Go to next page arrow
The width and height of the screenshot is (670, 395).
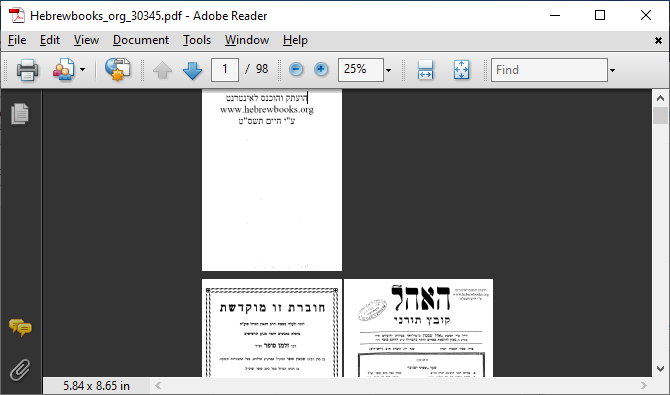coord(192,70)
